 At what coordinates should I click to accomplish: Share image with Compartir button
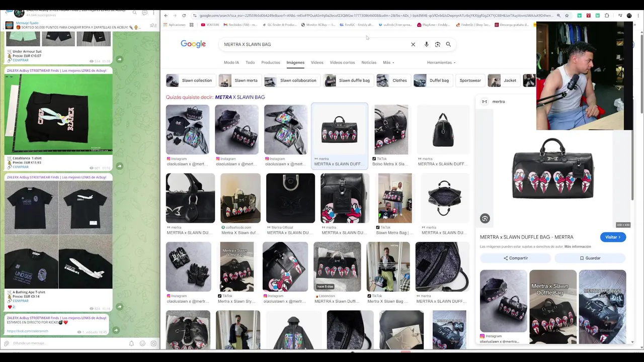pos(516,258)
